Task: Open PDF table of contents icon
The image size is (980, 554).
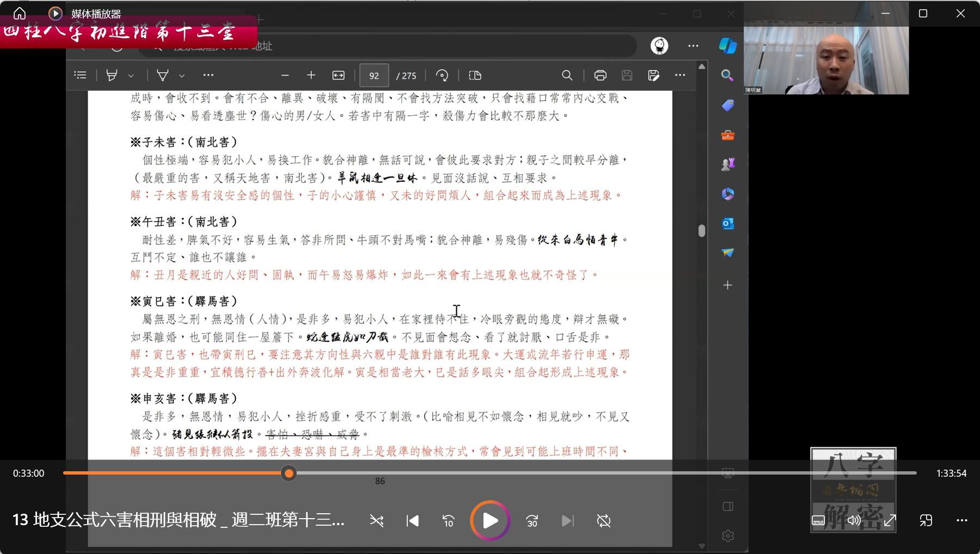Action: pos(81,75)
